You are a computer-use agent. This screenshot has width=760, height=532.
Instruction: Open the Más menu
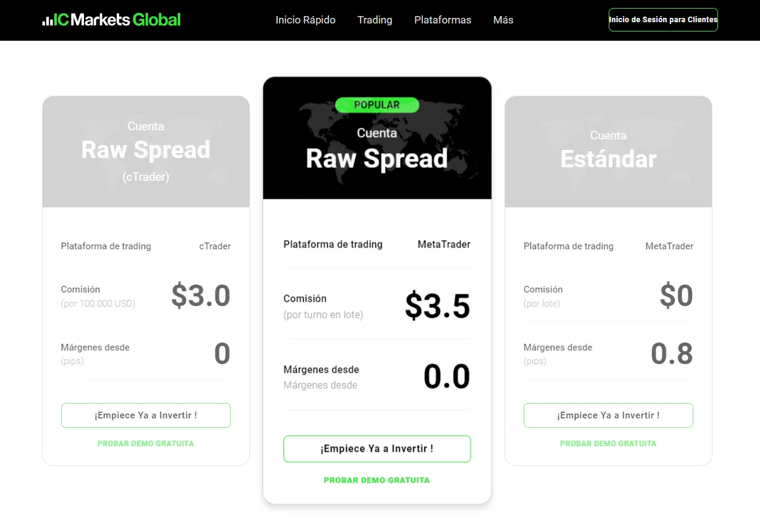pos(503,20)
